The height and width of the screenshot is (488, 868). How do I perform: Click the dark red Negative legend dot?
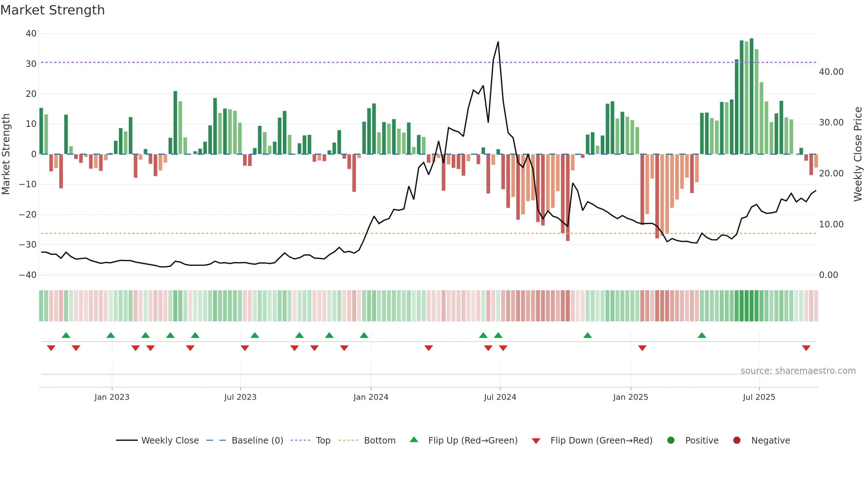point(737,440)
